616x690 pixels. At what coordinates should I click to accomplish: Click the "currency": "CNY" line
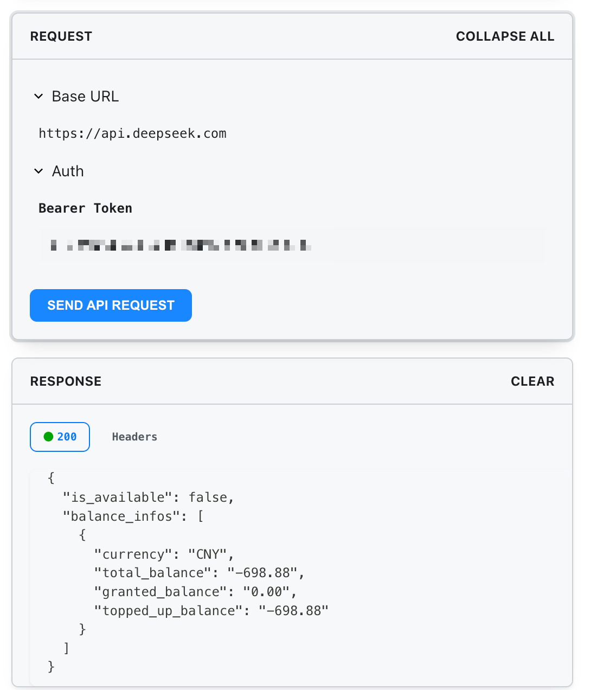click(x=164, y=554)
